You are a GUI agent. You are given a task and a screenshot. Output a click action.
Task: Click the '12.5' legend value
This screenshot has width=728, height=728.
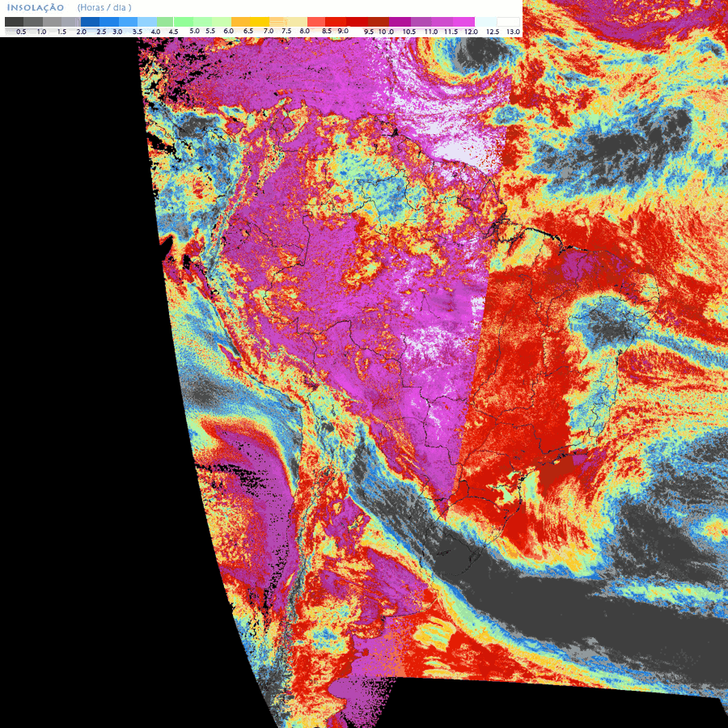click(493, 32)
